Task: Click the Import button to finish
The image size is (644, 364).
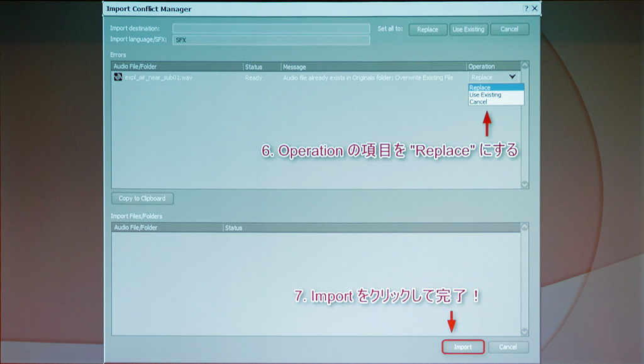Action: coord(463,347)
